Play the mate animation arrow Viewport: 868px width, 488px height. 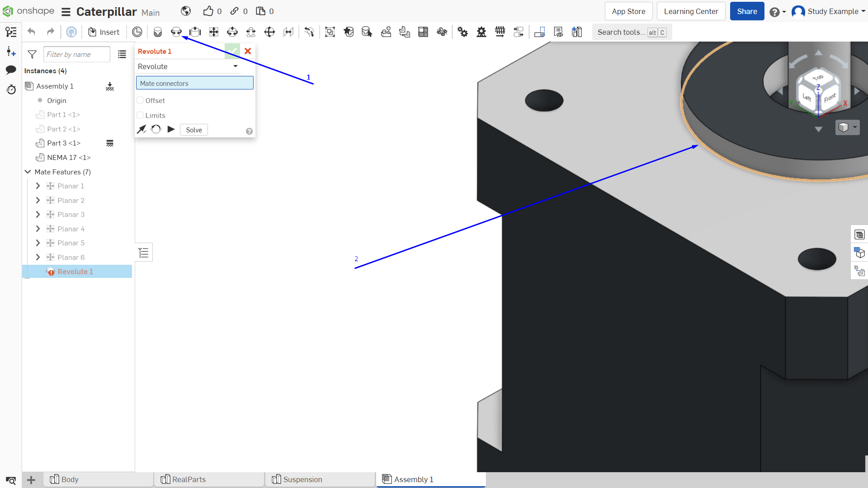pos(171,130)
